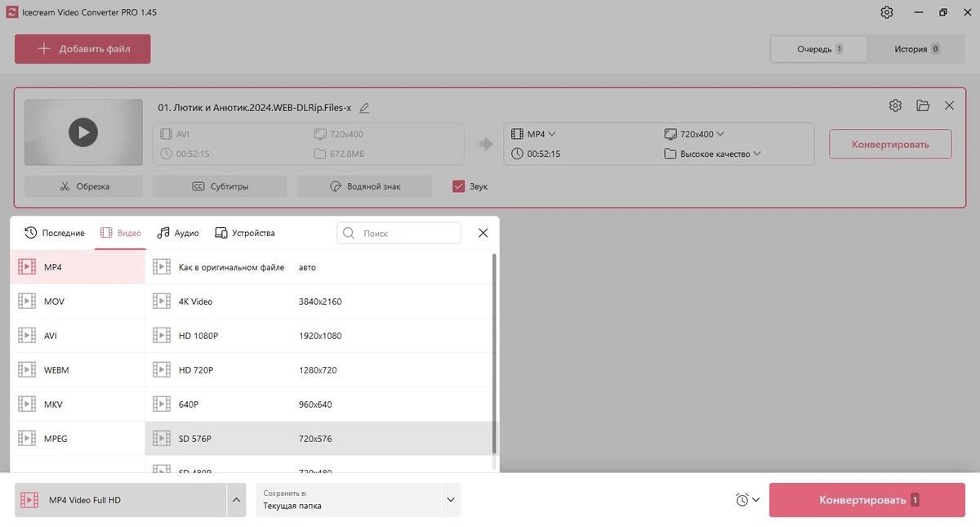Select the MKV format icon
This screenshot has width=980, height=527.
27,404
